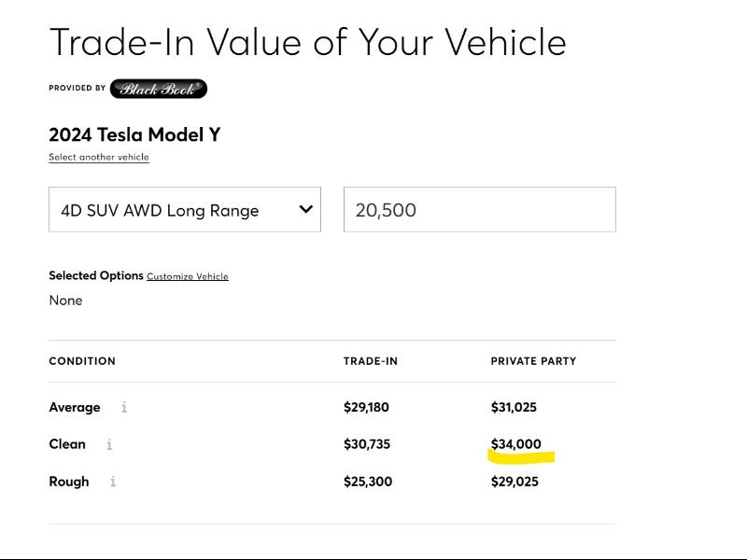
Task: Select the Clean private party value $34,000
Action: click(x=516, y=444)
